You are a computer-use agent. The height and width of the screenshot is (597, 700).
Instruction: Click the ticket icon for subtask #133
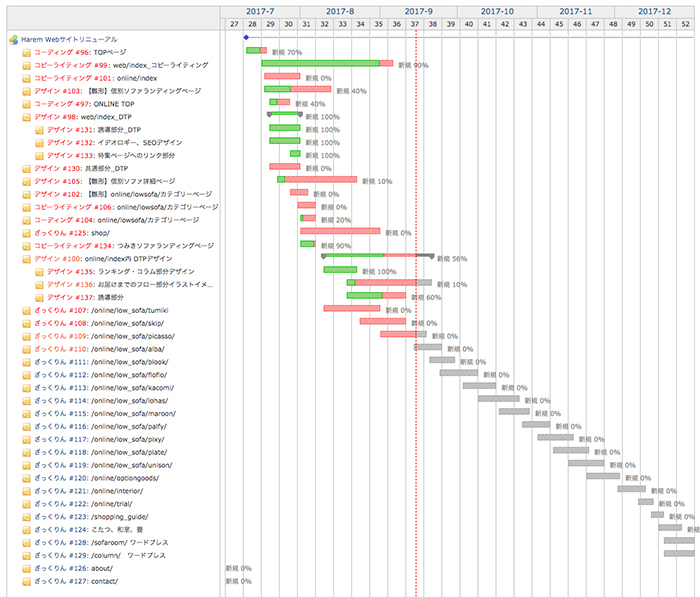[39, 156]
